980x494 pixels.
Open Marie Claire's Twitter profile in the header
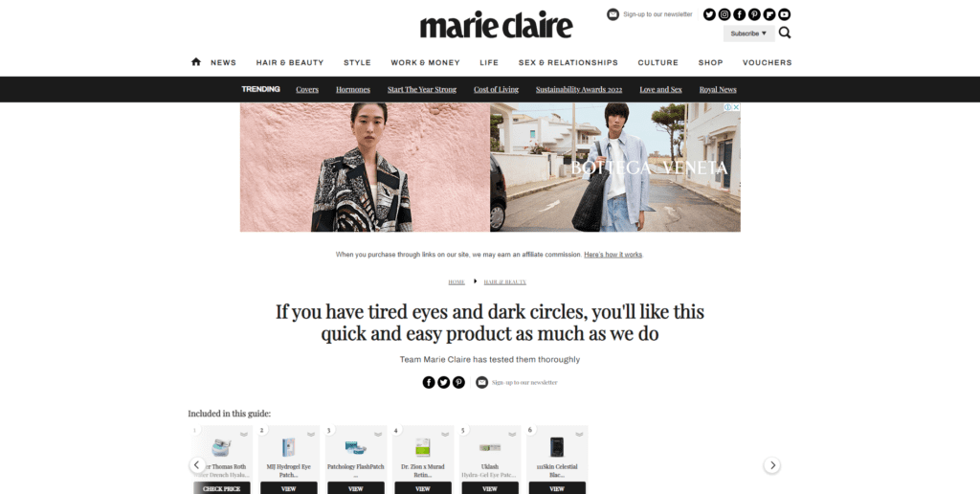[709, 14]
